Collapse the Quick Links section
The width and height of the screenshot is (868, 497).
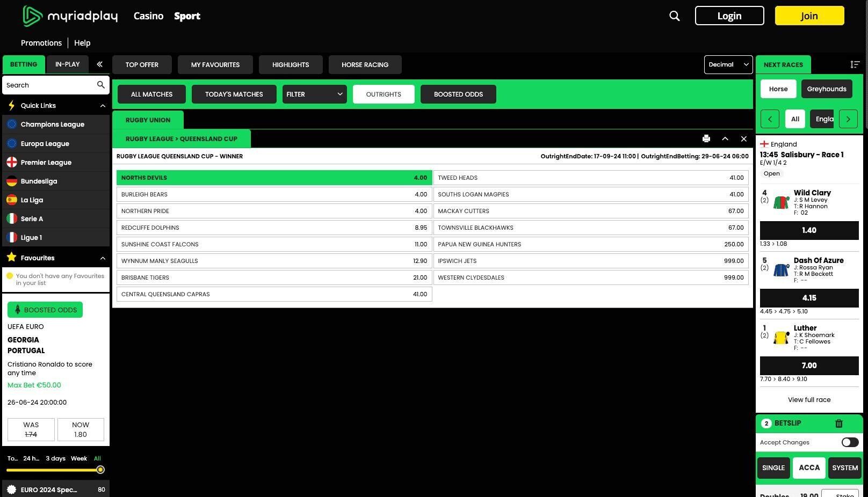click(103, 106)
